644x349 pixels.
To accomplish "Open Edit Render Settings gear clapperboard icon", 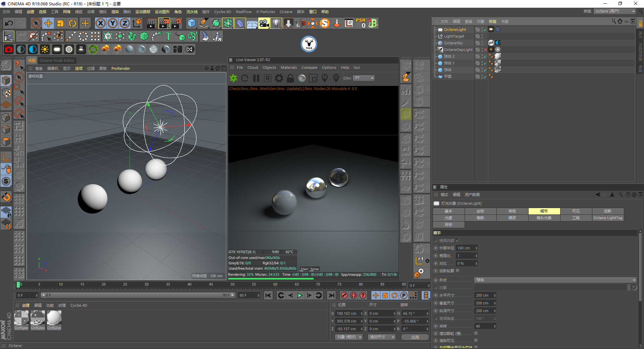I will click(x=176, y=23).
